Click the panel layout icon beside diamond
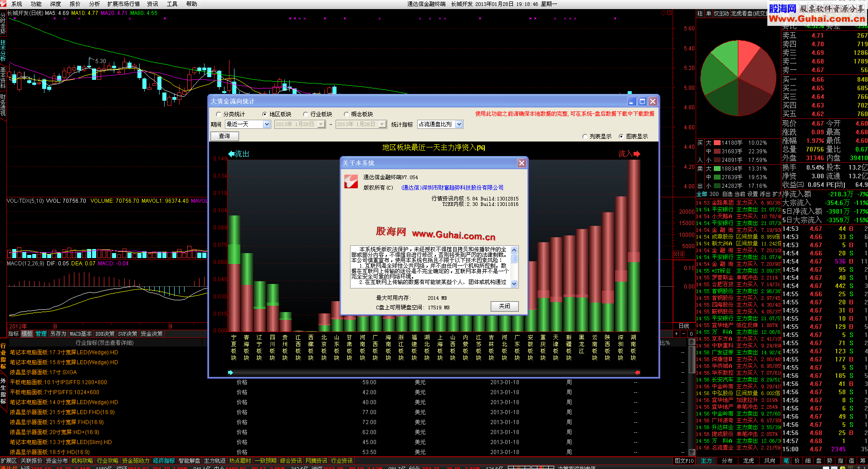The image size is (868, 469). (x=669, y=13)
